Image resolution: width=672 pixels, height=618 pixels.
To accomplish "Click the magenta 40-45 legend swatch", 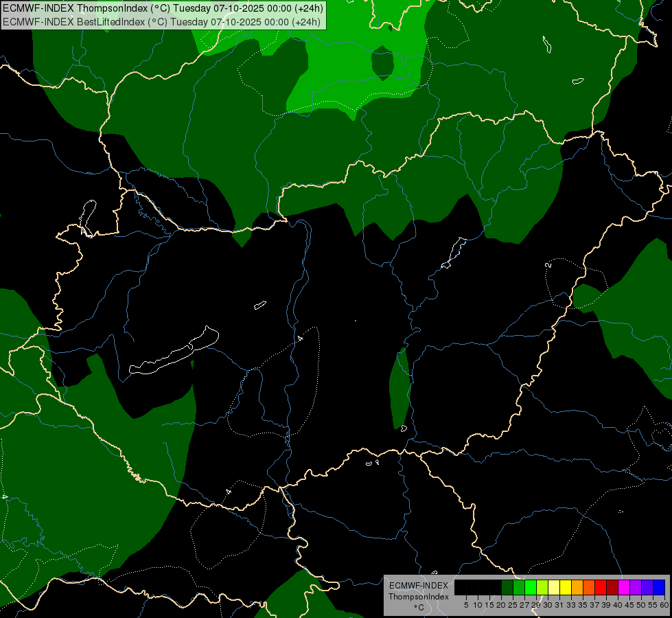I will point(624,587).
